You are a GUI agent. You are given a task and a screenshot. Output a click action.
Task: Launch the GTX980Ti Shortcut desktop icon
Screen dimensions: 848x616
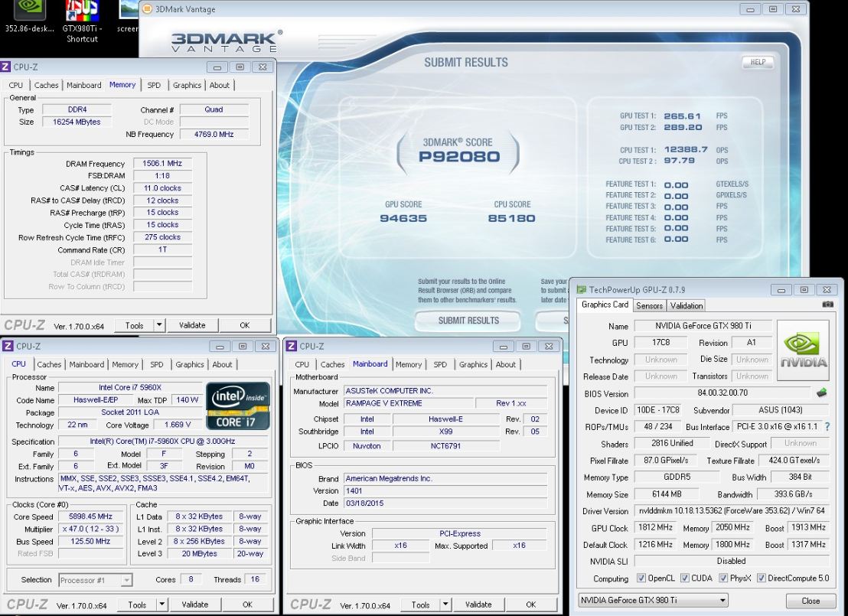tap(82, 21)
